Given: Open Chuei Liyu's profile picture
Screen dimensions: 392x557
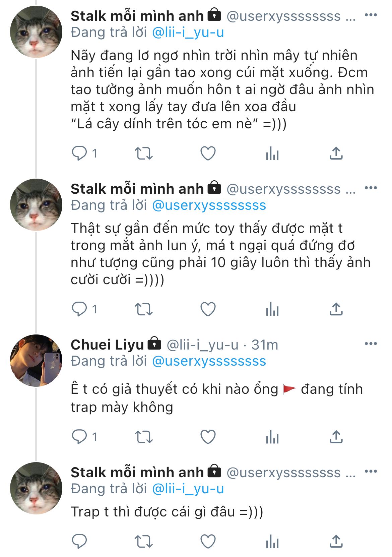Looking at the screenshot, I should click(x=36, y=361).
